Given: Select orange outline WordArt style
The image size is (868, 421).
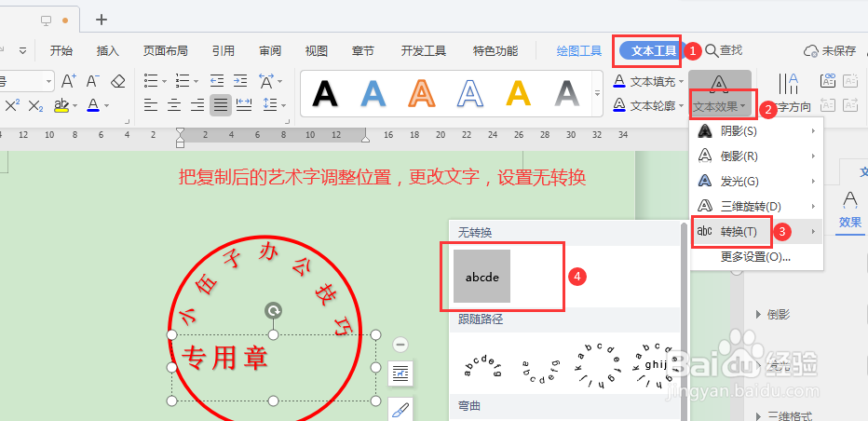Looking at the screenshot, I should [421, 94].
